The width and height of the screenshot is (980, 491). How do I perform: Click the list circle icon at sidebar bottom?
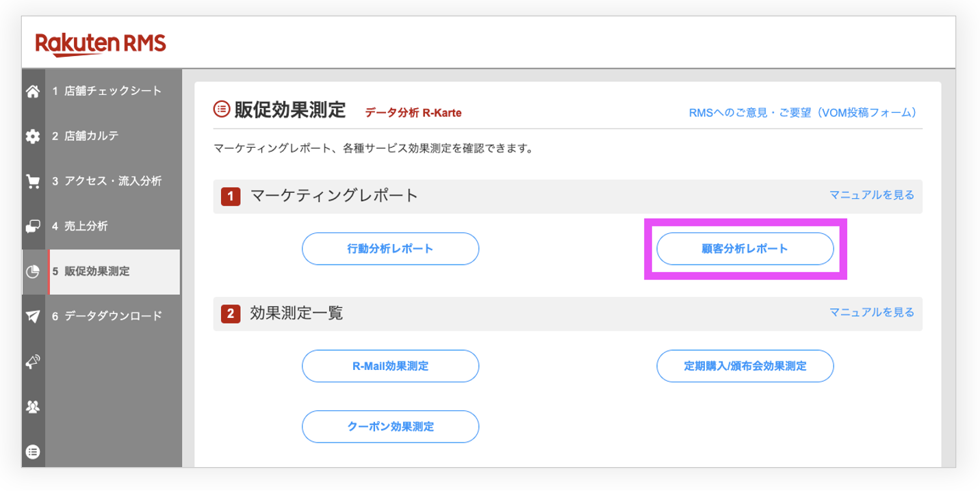pos(33,451)
